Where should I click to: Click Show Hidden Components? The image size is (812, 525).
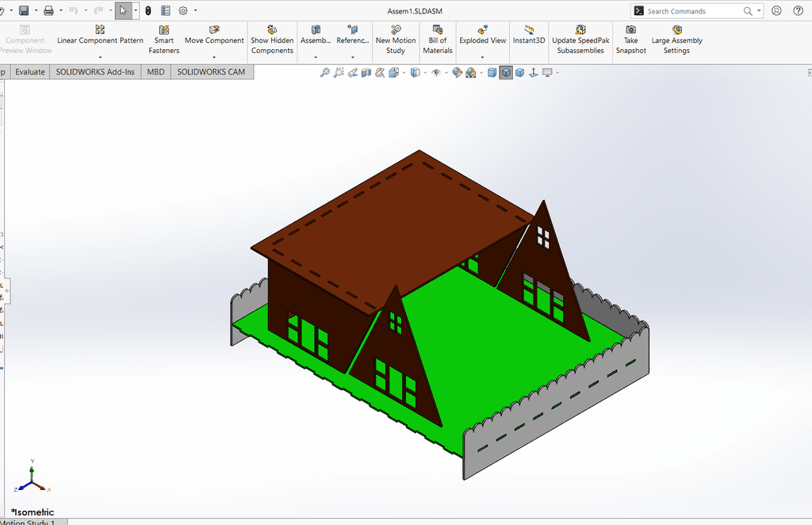click(272, 40)
